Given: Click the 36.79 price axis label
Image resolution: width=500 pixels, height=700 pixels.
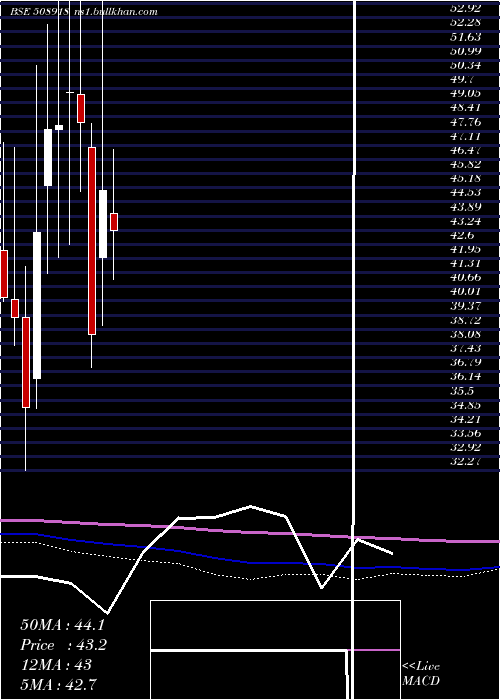Looking at the screenshot, I should 466,363.
